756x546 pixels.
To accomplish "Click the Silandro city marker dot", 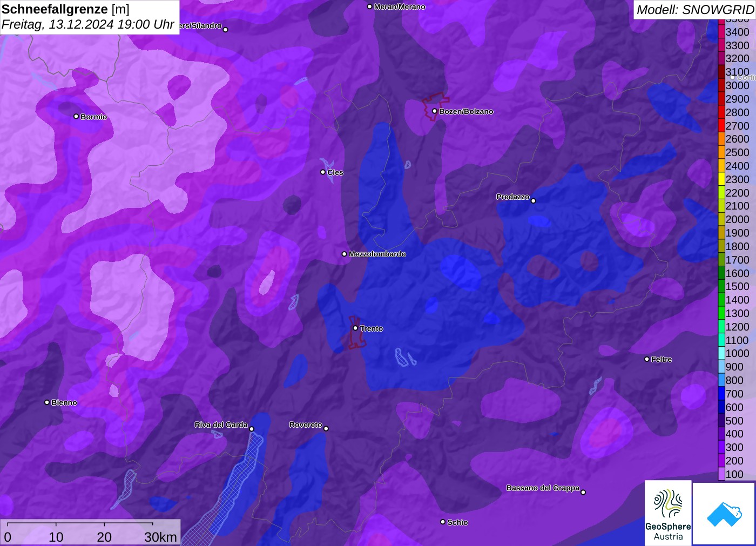I will coord(226,30).
